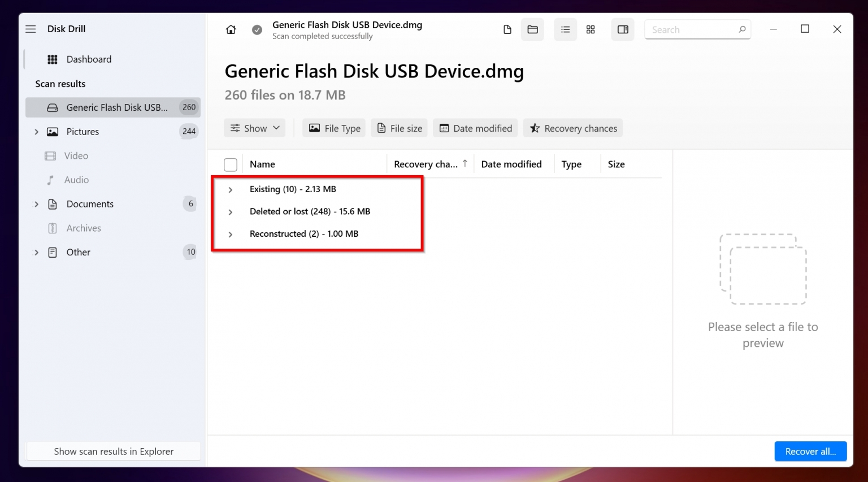
Task: Go to the Home icon
Action: click(x=231, y=29)
